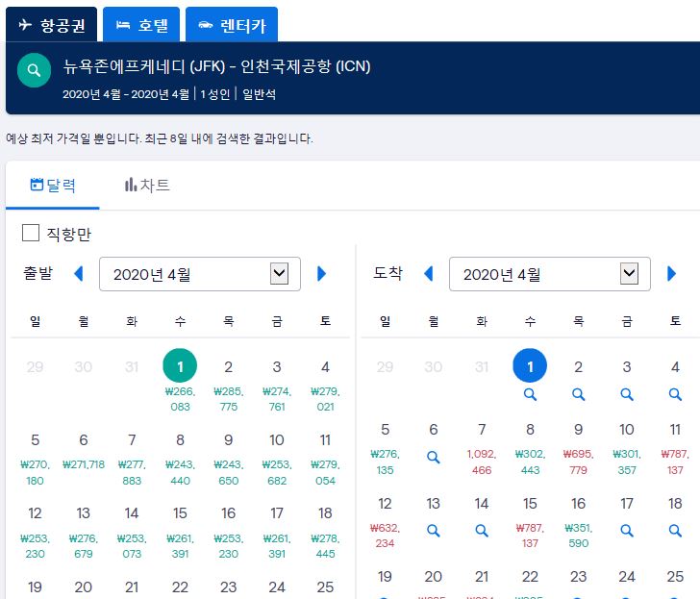Go to previous arrival month arrow
The width and height of the screenshot is (700, 599).
click(429, 274)
